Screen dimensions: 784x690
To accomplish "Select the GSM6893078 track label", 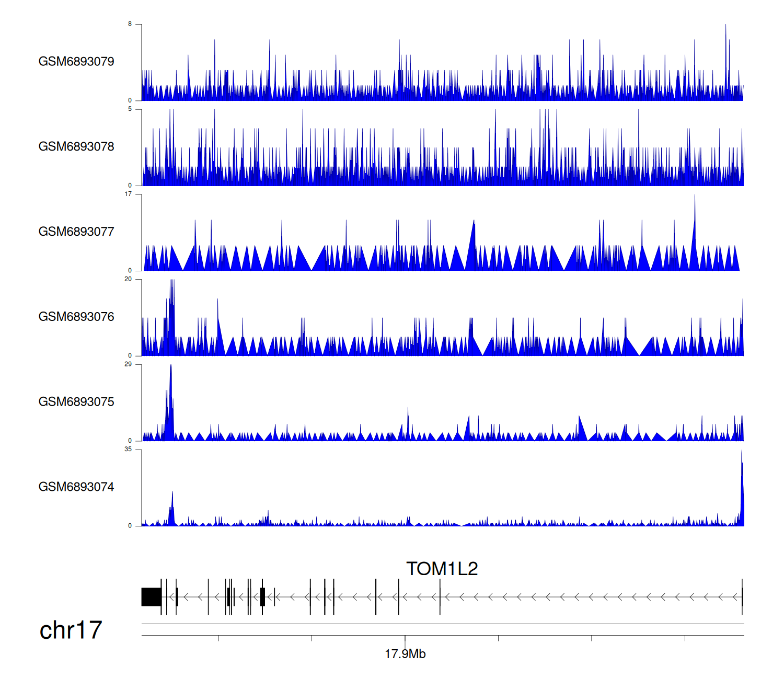I will click(x=76, y=147).
